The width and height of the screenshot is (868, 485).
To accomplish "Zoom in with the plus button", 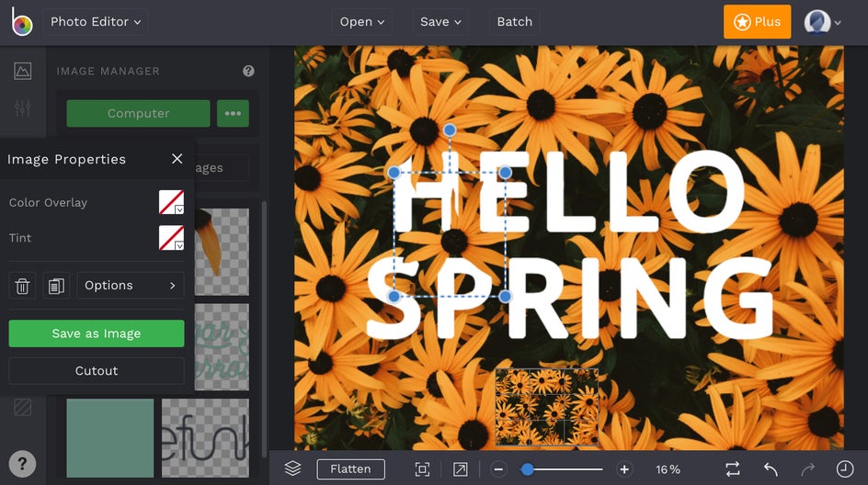I will point(624,469).
